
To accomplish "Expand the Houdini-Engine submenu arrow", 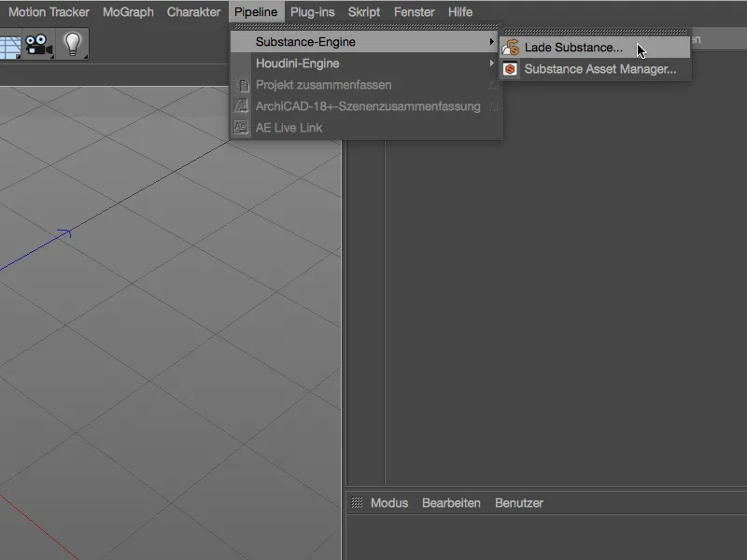I will coord(492,63).
